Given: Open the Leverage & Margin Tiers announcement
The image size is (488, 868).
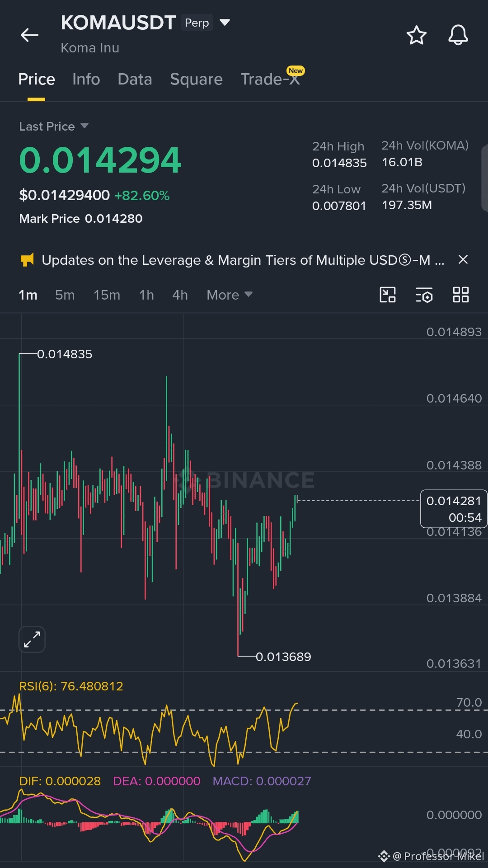Looking at the screenshot, I should pyautogui.click(x=243, y=260).
